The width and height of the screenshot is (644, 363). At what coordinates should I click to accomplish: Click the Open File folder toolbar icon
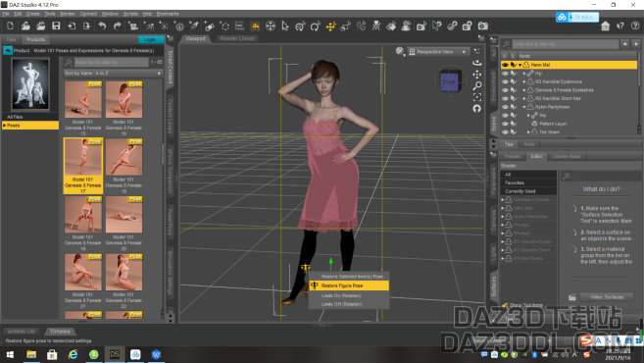pyautogui.click(x=25, y=26)
